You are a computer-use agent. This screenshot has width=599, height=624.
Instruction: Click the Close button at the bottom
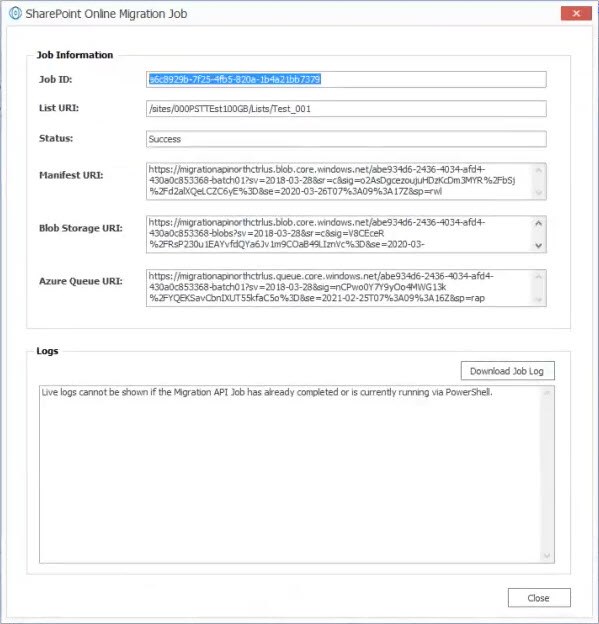click(539, 598)
